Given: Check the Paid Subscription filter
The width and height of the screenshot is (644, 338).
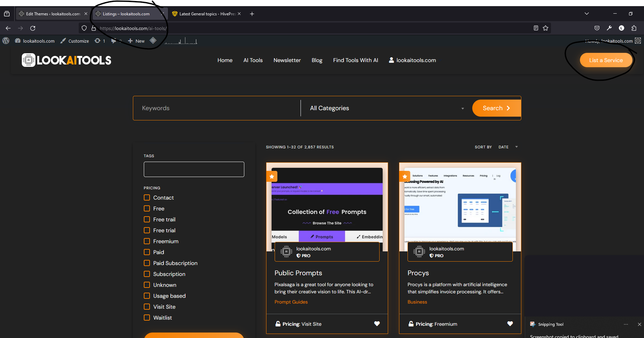Looking at the screenshot, I should 147,263.
